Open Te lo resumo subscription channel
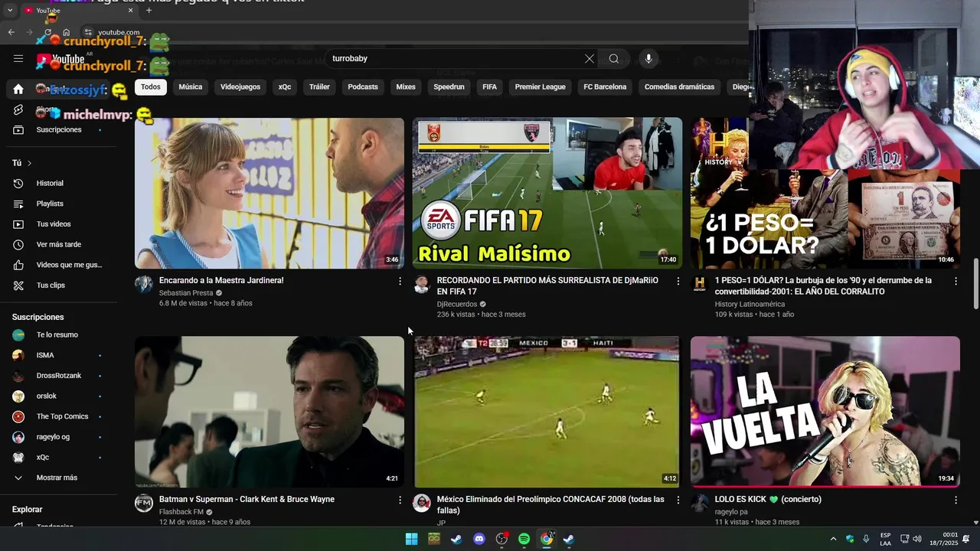 coord(58,335)
